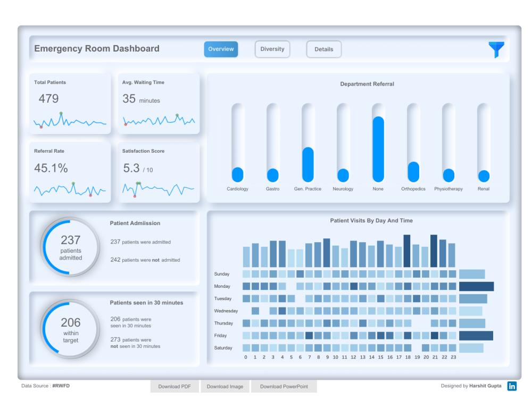Click the Download PDF button
The width and height of the screenshot is (532, 399).
(174, 386)
